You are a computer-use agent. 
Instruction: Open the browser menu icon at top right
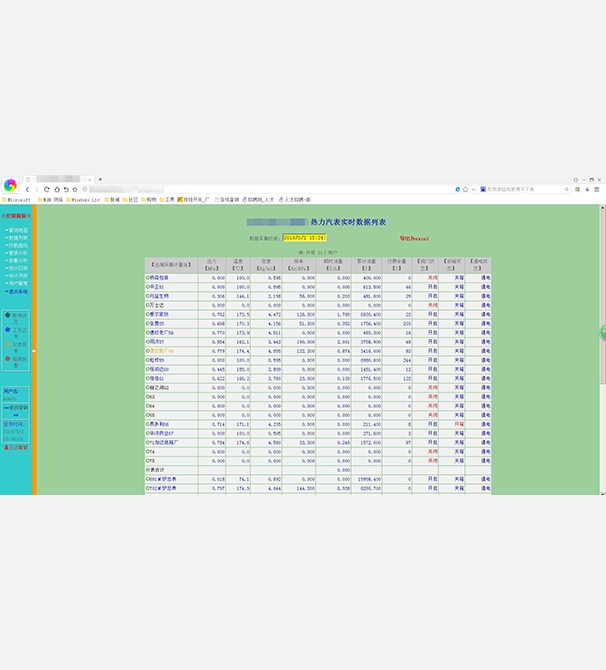coord(597,188)
